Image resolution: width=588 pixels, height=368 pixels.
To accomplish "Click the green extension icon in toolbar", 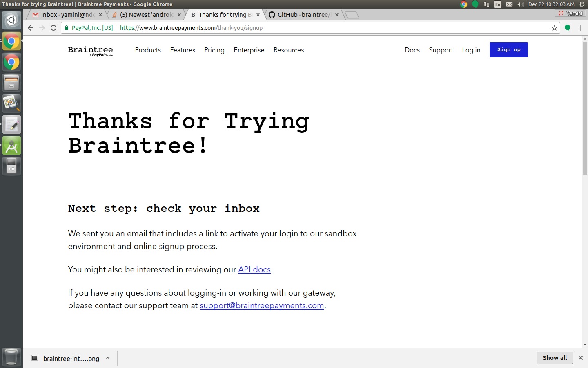I will [x=568, y=28].
